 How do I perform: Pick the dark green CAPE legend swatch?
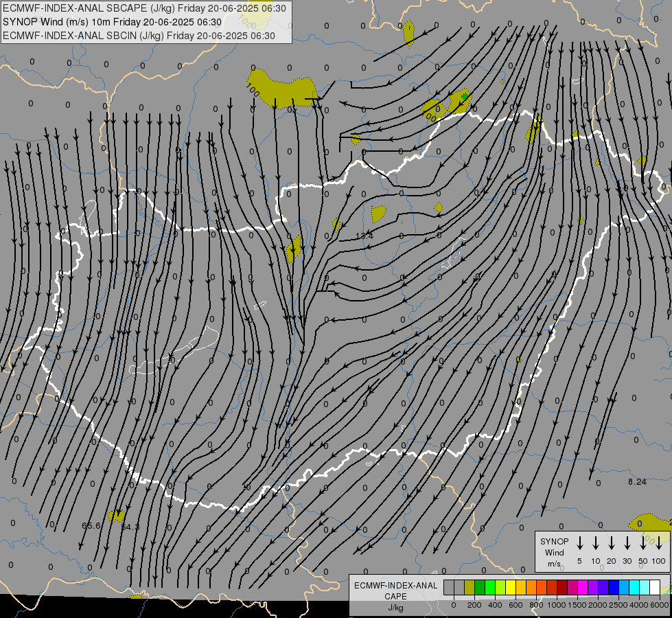480,587
